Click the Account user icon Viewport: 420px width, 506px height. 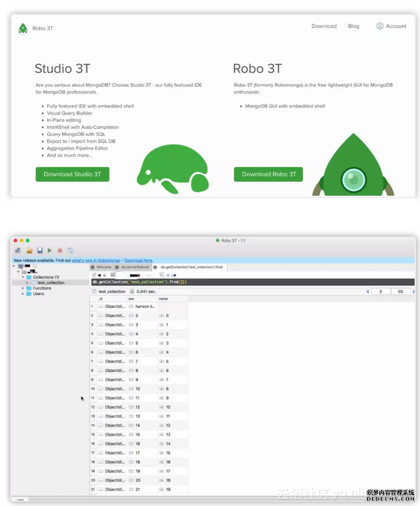380,26
